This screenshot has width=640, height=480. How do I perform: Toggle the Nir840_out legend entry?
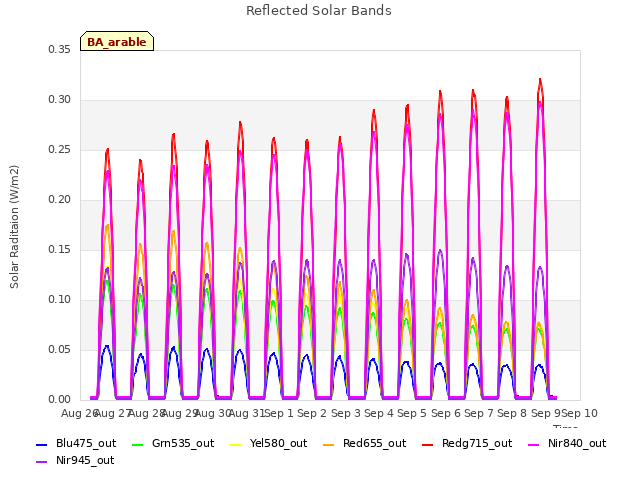tap(567, 444)
